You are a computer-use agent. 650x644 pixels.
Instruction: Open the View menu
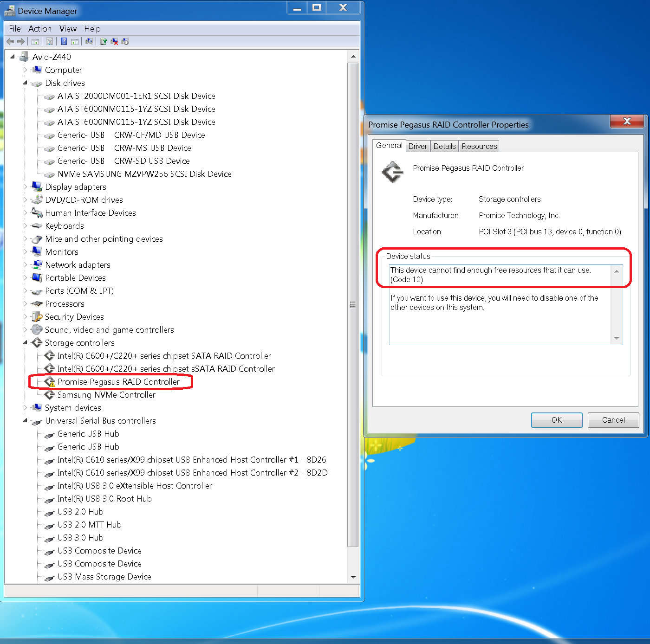[x=68, y=29]
